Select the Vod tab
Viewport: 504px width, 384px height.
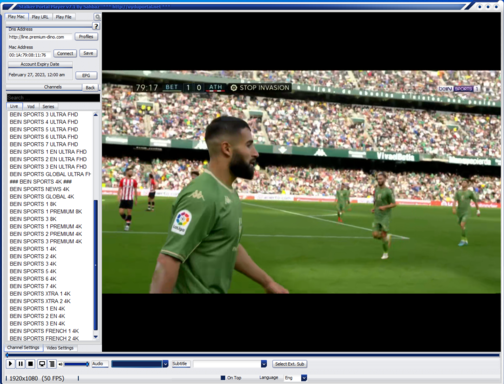[31, 106]
